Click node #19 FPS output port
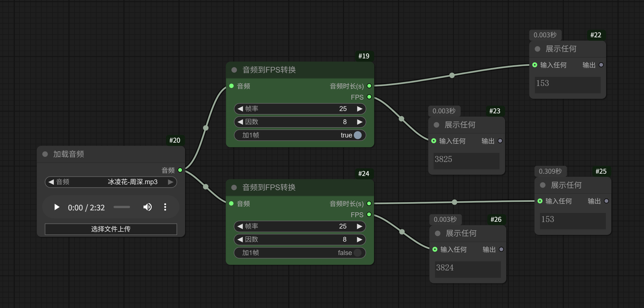The image size is (644, 308). pyautogui.click(x=369, y=97)
